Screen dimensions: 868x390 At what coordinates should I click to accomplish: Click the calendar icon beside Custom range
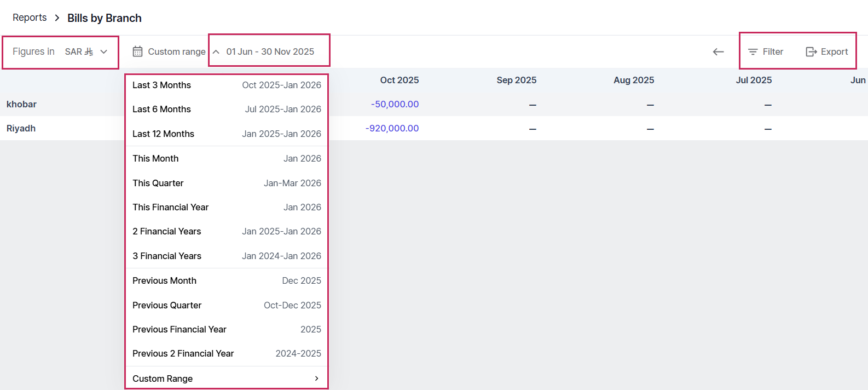tap(137, 51)
